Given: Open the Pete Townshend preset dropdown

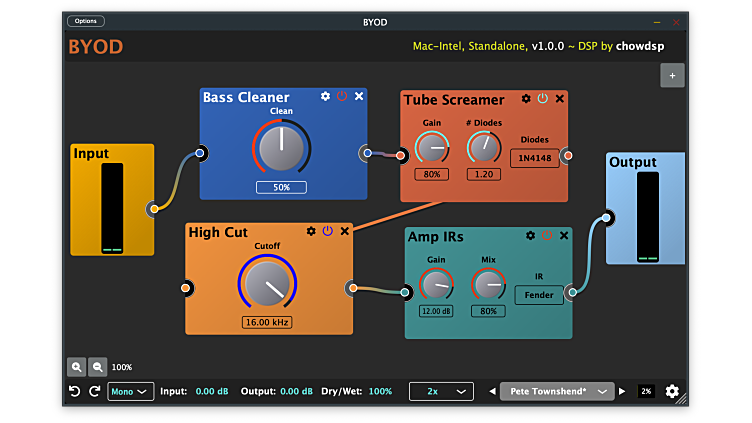Looking at the screenshot, I should 557,391.
